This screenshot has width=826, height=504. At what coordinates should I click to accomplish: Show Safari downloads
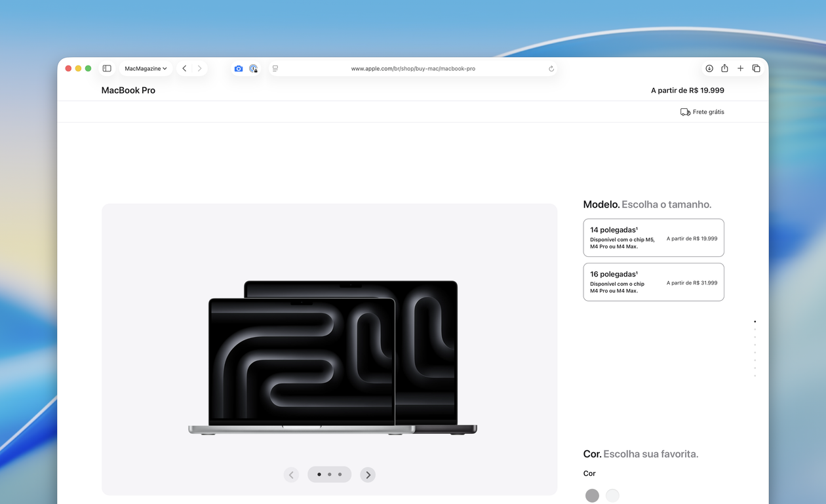pyautogui.click(x=709, y=68)
